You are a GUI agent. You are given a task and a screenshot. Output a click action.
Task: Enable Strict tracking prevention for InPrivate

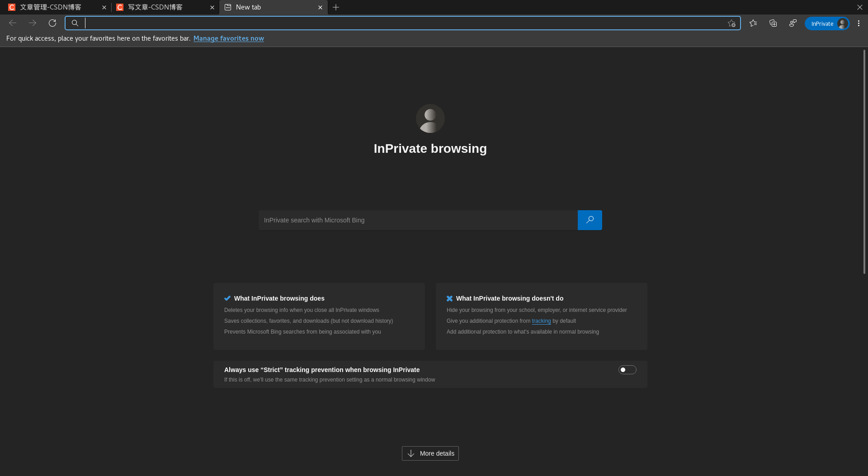(x=627, y=369)
